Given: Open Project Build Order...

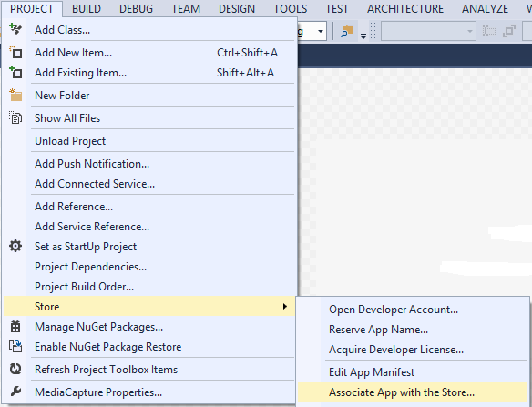Looking at the screenshot, I should click(149, 286).
